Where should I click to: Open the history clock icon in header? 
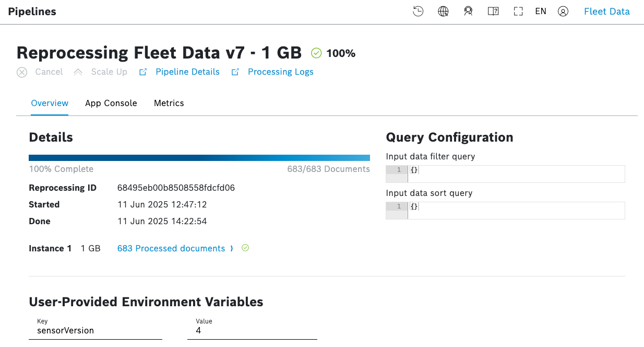pyautogui.click(x=418, y=11)
